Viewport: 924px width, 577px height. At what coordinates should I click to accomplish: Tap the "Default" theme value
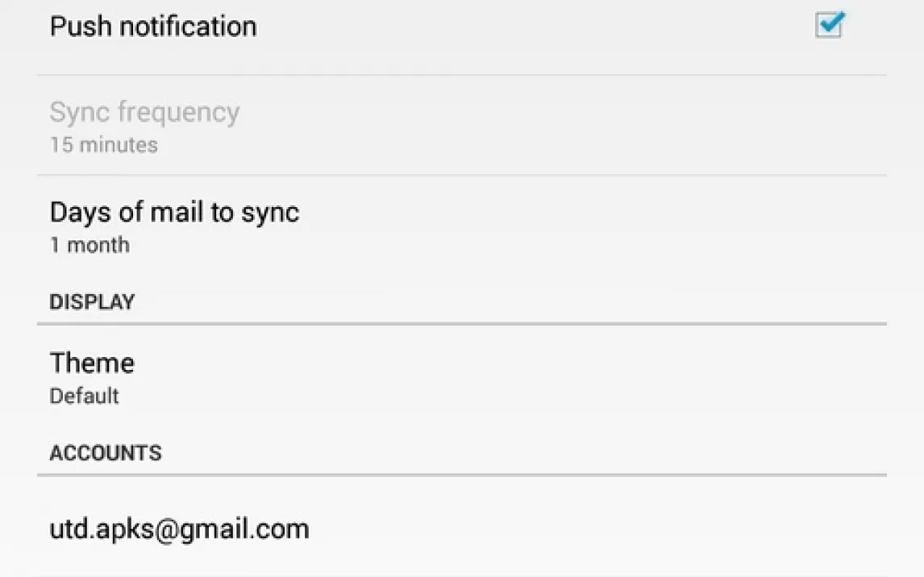click(85, 396)
